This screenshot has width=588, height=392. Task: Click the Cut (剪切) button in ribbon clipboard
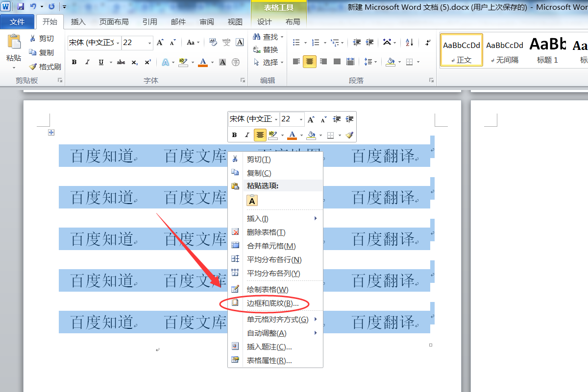click(42, 39)
